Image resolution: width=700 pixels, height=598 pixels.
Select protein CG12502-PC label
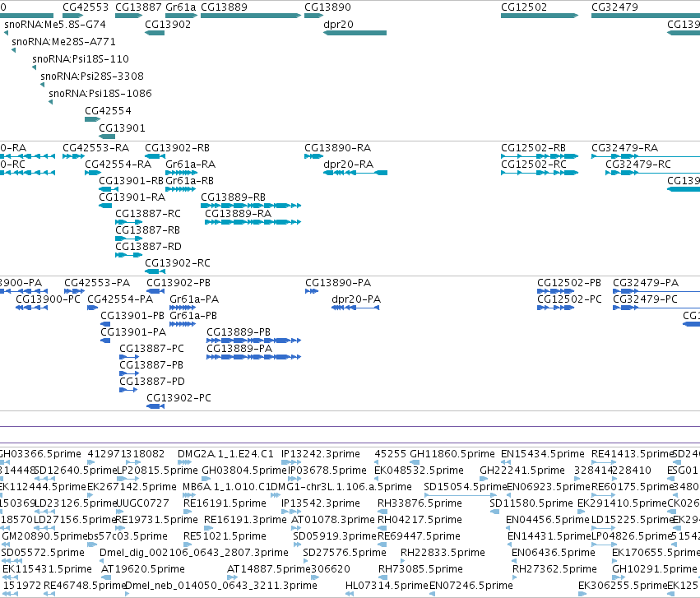coord(570,299)
